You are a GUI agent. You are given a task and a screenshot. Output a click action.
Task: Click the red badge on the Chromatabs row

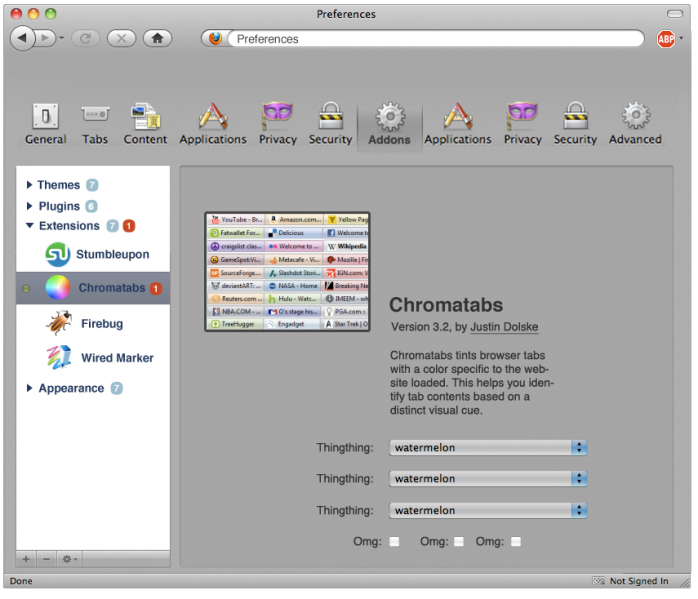156,288
